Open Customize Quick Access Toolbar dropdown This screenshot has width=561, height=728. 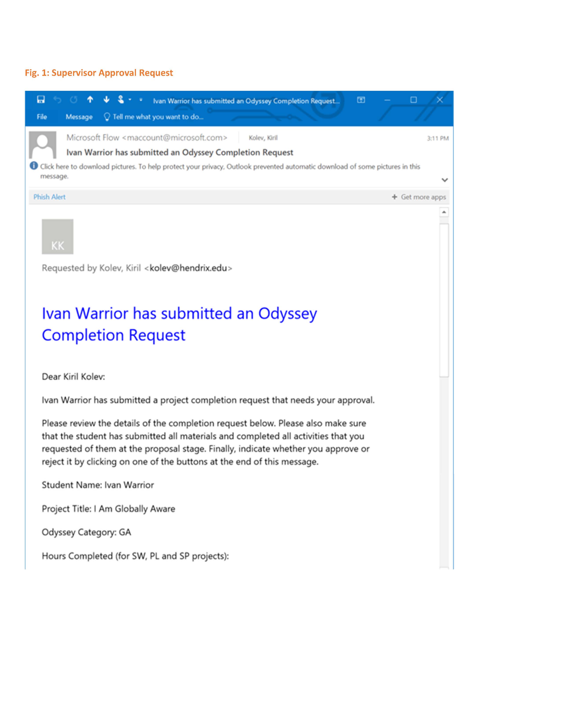(141, 99)
